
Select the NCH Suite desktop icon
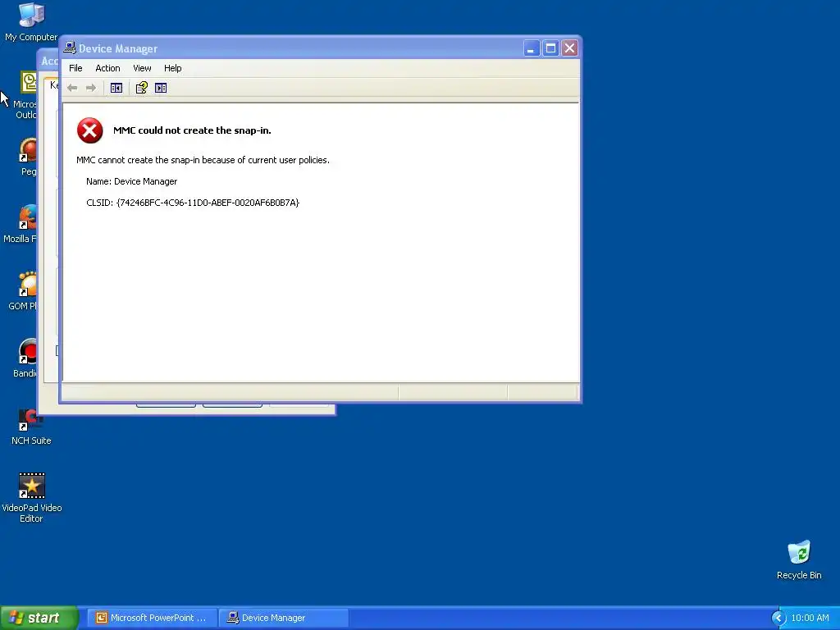point(31,427)
